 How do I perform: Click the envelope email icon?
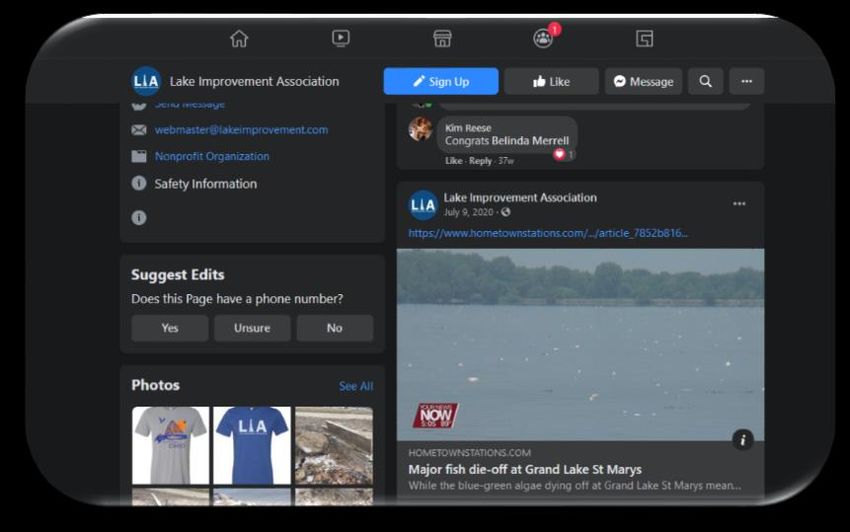coord(139,130)
